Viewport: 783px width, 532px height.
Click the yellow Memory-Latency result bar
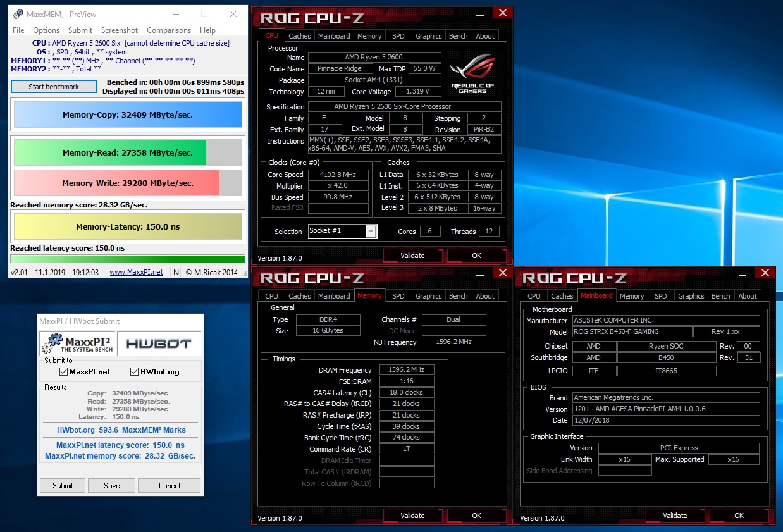click(128, 226)
